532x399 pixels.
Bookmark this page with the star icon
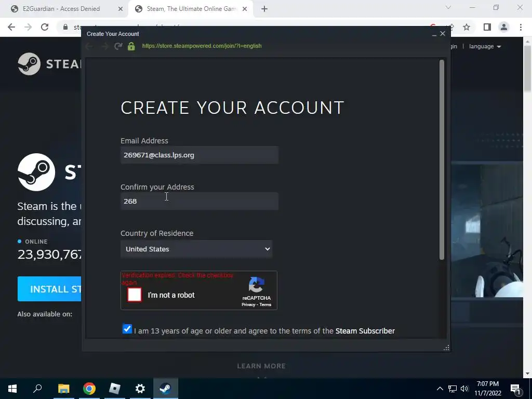pos(467,27)
